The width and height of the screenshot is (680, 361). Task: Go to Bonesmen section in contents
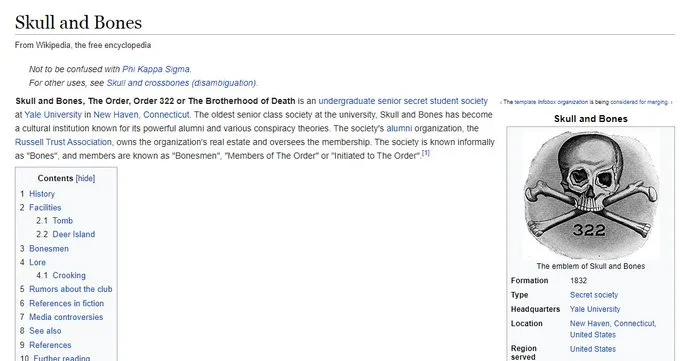point(49,249)
